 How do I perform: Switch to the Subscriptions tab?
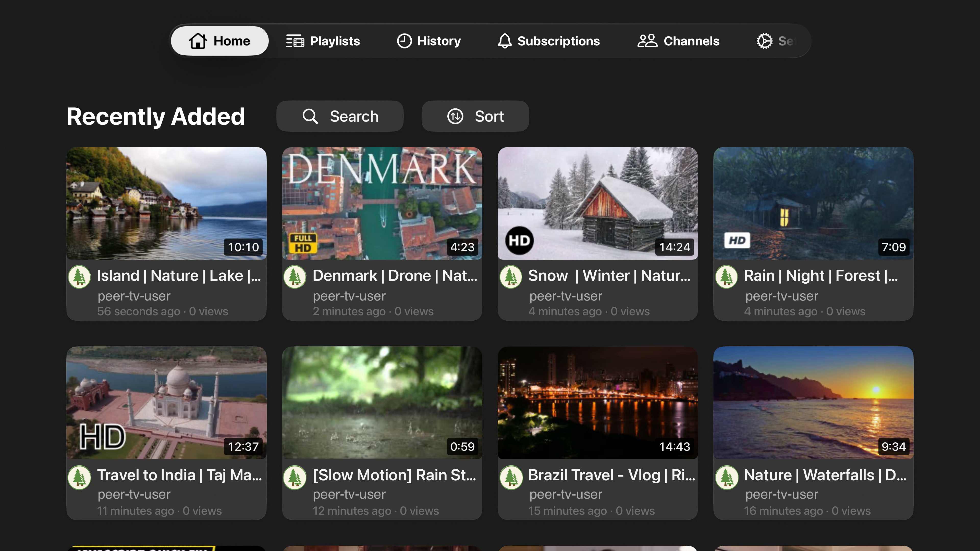tap(548, 41)
